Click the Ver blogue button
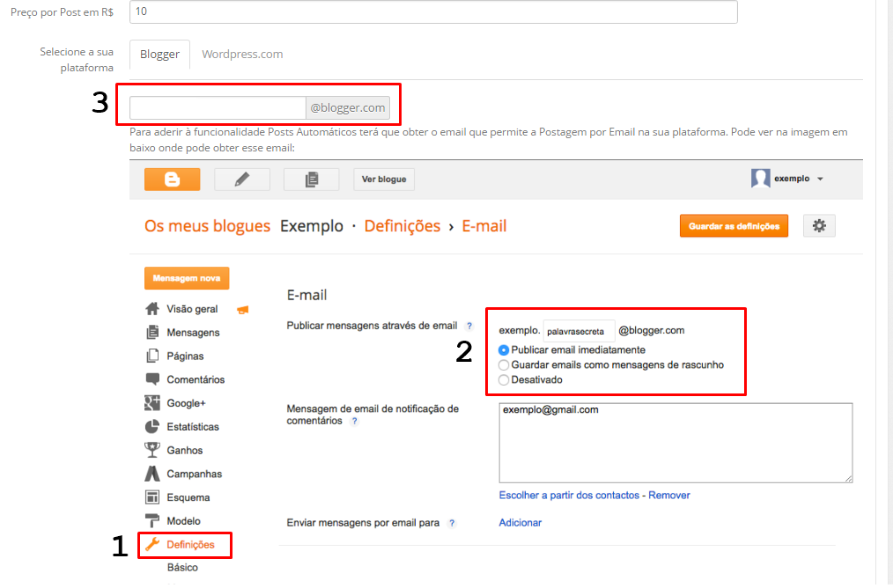The height and width of the screenshot is (588, 893). tap(384, 180)
